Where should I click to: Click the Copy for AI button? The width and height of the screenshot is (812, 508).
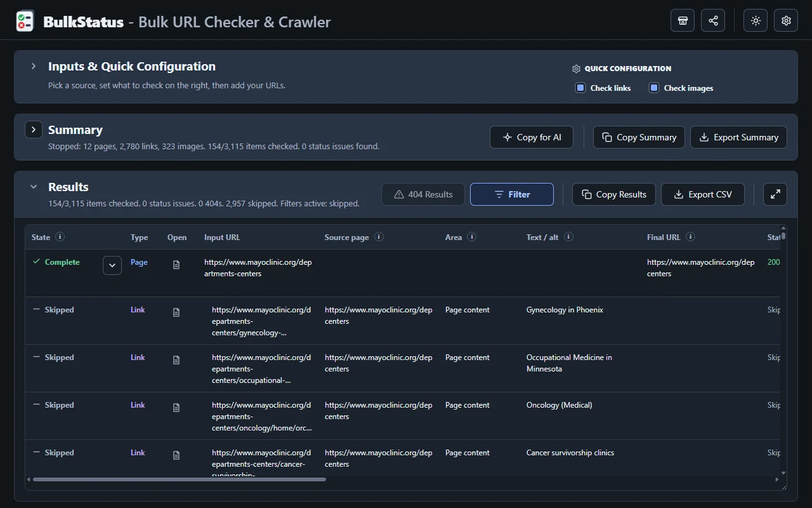pyautogui.click(x=532, y=137)
